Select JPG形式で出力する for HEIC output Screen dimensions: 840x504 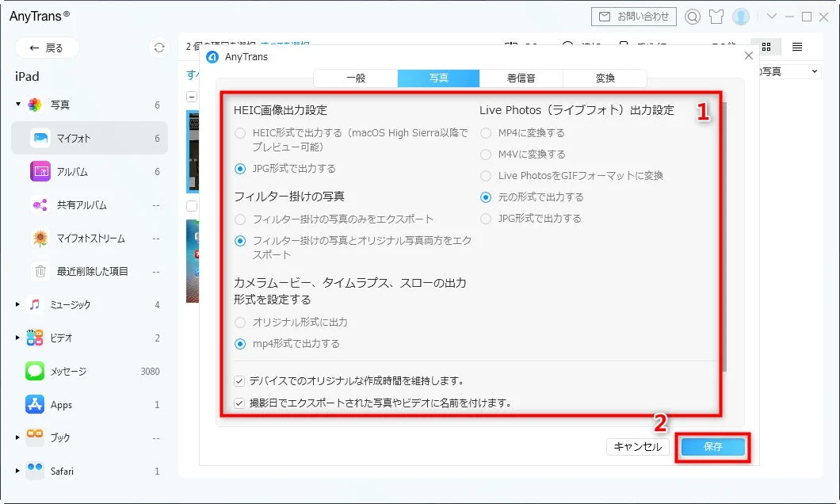[240, 167]
